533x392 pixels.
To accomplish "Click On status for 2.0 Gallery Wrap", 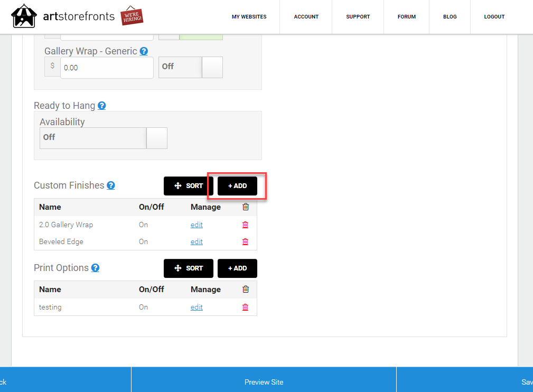I will 144,225.
